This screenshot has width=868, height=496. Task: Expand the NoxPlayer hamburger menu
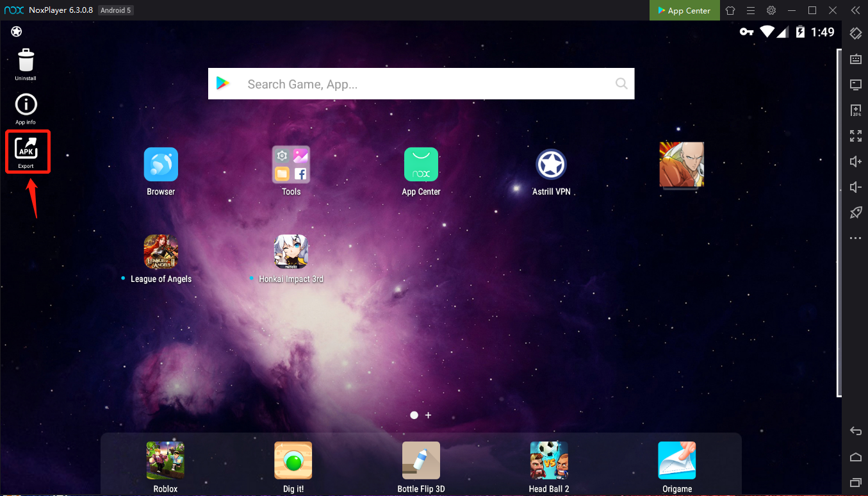(x=750, y=10)
